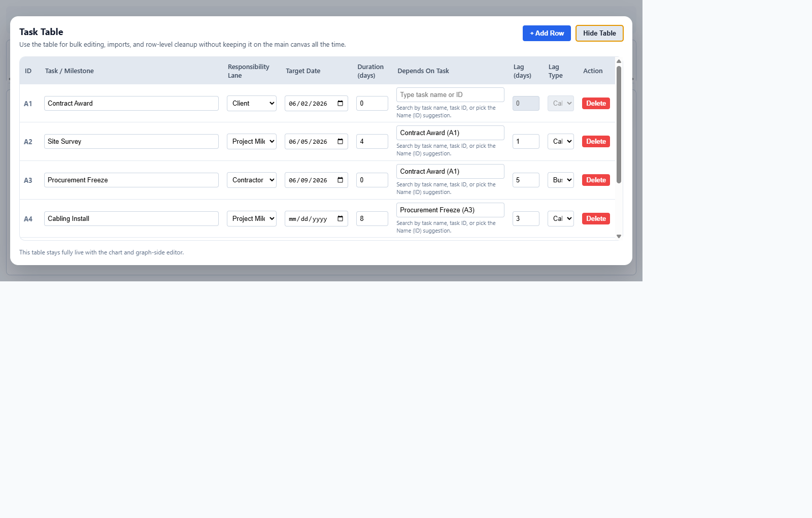Open Responsibility Lane dropdown for Cabling Install
This screenshot has width=812, height=518.
[252, 218]
